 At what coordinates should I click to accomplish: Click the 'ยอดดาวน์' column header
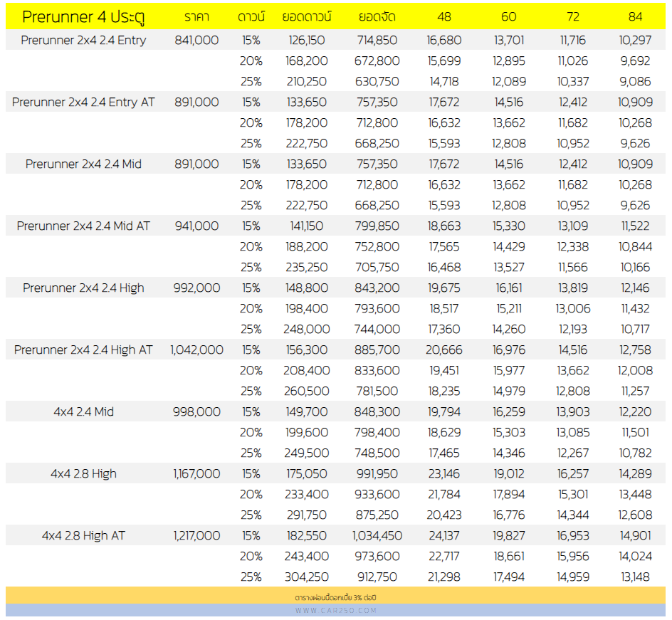(x=306, y=16)
